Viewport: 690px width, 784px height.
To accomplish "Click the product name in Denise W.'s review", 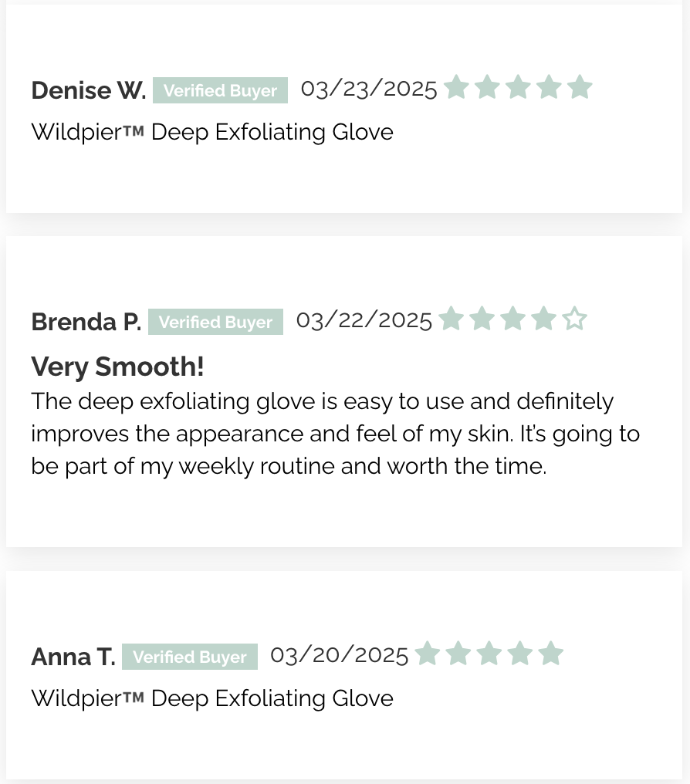I will point(212,133).
